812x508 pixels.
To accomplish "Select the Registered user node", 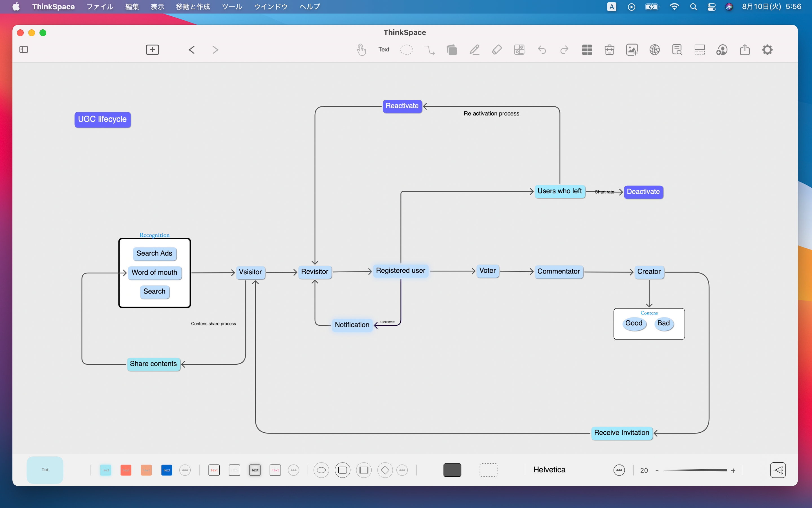I will 400,270.
